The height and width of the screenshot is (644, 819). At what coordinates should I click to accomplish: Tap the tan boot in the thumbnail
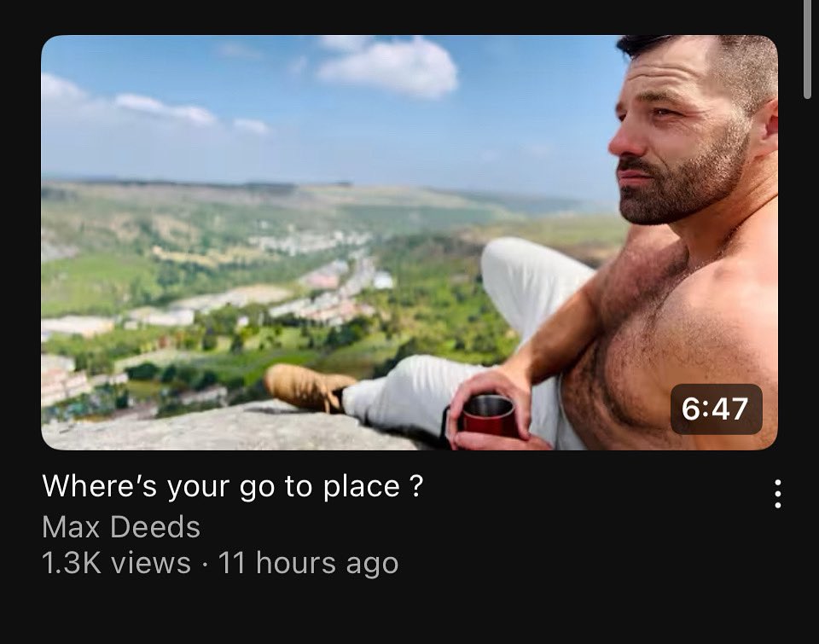point(307,386)
